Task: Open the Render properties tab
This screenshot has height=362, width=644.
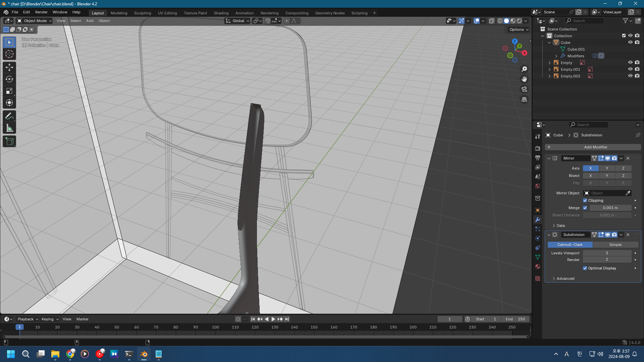Action: pos(538,148)
